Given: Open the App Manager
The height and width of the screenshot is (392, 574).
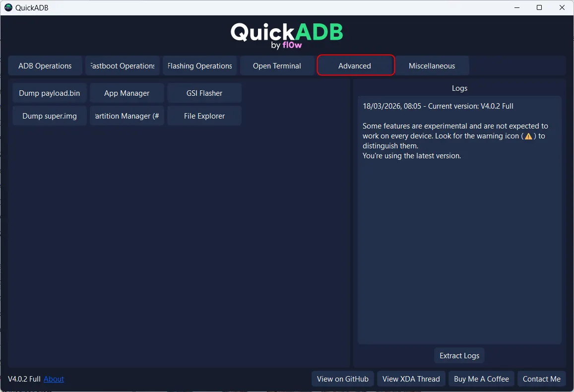Looking at the screenshot, I should (x=127, y=93).
